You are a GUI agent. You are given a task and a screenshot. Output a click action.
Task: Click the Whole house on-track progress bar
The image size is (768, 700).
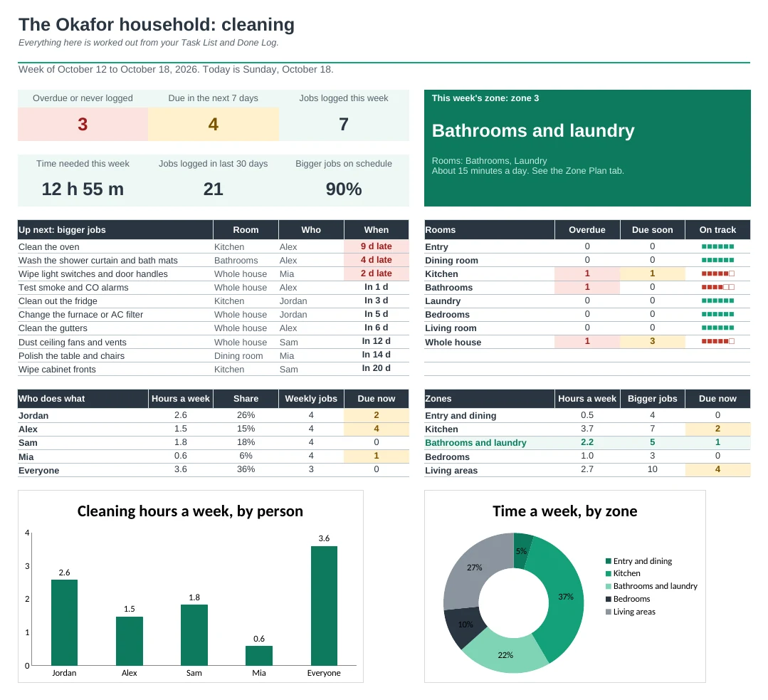(x=717, y=341)
